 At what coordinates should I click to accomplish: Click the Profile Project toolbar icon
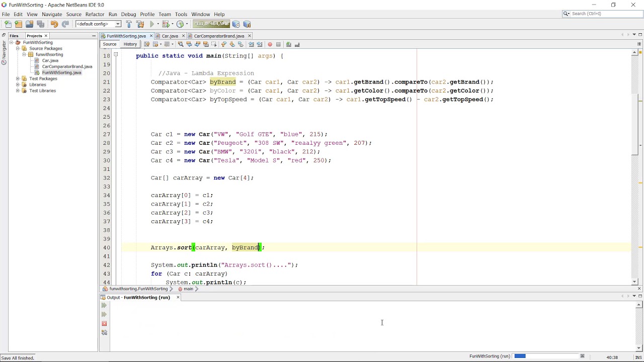pyautogui.click(x=180, y=24)
